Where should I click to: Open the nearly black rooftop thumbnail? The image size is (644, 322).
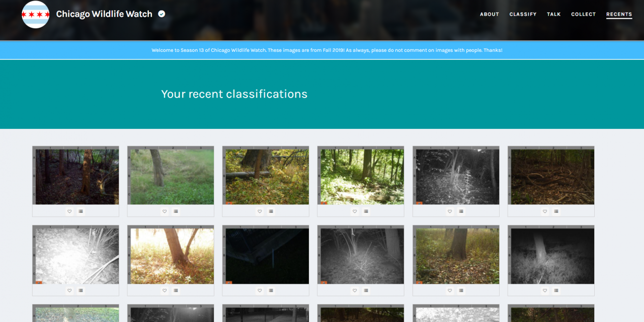coord(266,255)
